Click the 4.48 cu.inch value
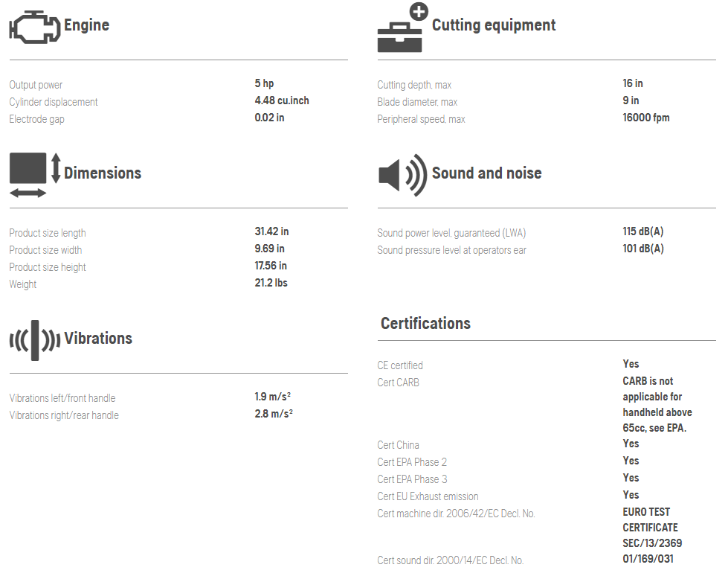 point(282,100)
